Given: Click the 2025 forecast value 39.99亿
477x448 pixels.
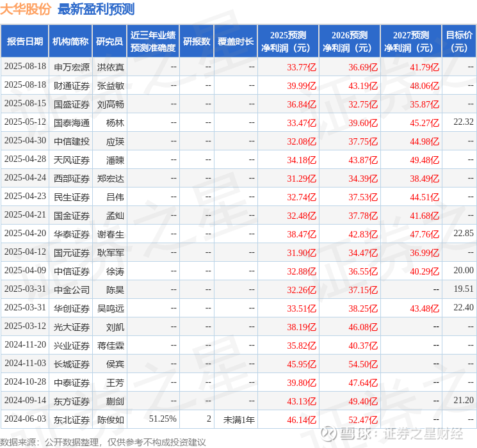Looking at the screenshot, I should (302, 86).
